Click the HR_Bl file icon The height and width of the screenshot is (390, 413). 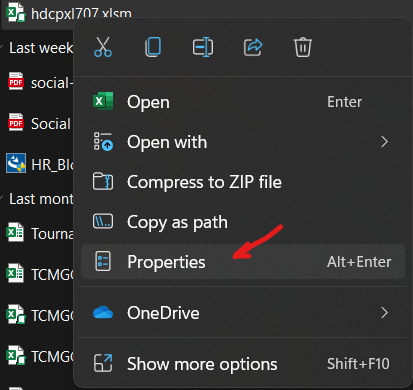16,163
